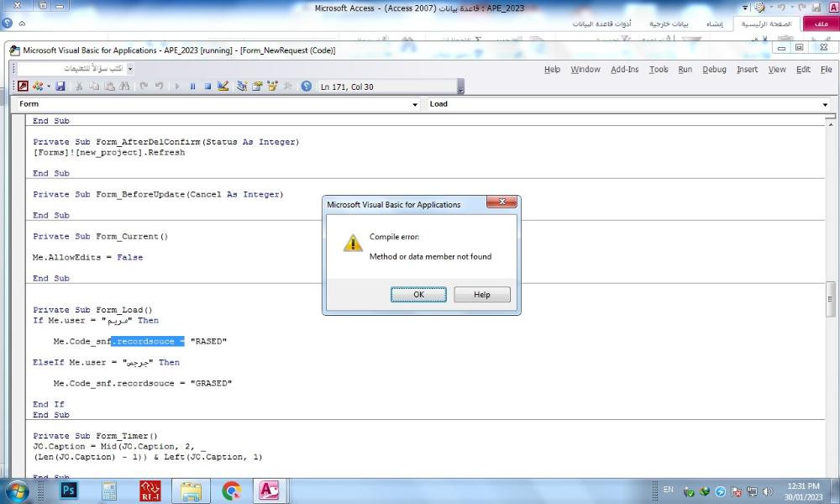Click the Private Sub Form_Timer() line
The image size is (840, 504).
[x=96, y=436]
